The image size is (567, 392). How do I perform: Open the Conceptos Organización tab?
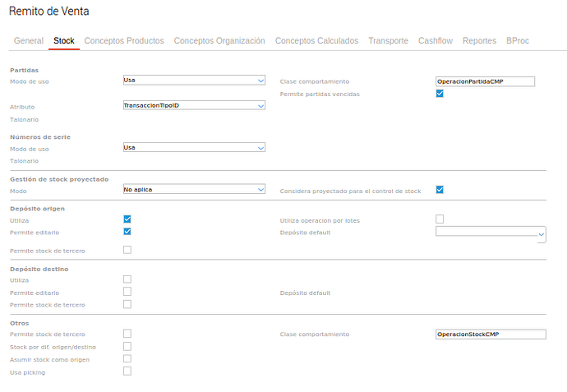(219, 40)
